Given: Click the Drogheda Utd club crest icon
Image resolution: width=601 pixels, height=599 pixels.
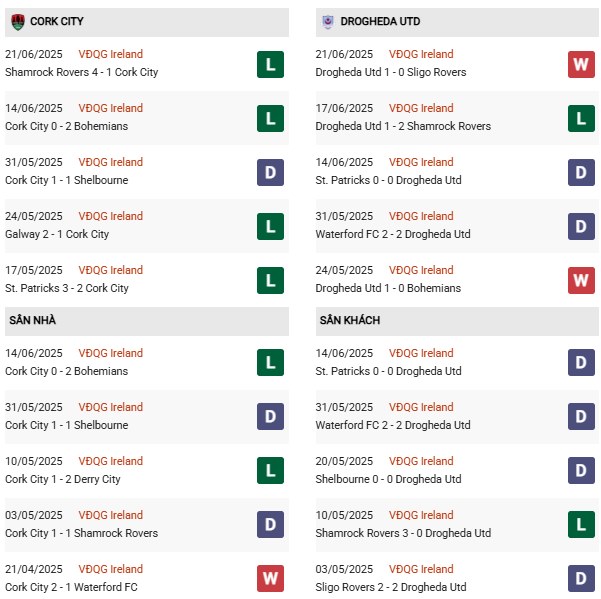Looking at the screenshot, I should pyautogui.click(x=328, y=21).
